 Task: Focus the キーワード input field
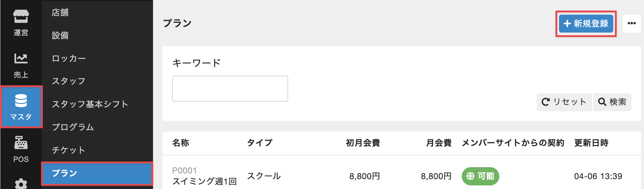coord(230,89)
